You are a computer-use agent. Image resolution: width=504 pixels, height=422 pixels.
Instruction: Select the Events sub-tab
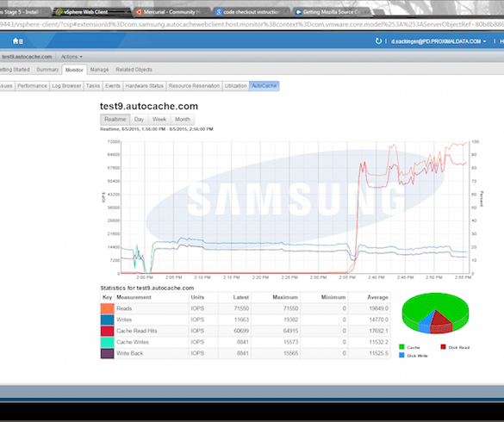tap(113, 86)
